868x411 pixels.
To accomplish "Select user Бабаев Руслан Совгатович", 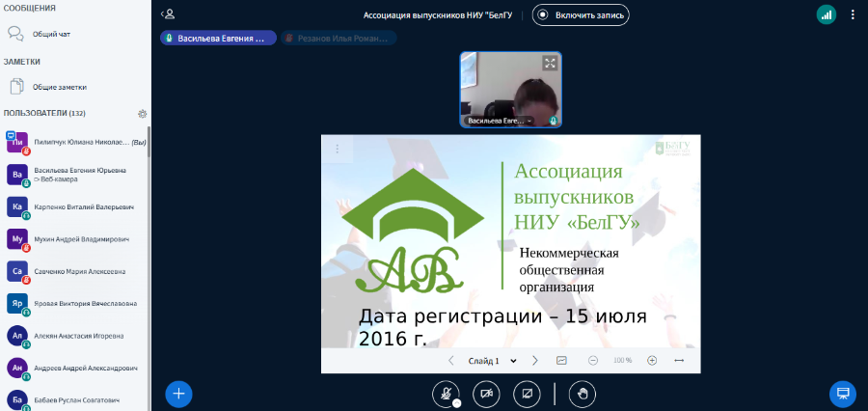I will coord(76,400).
